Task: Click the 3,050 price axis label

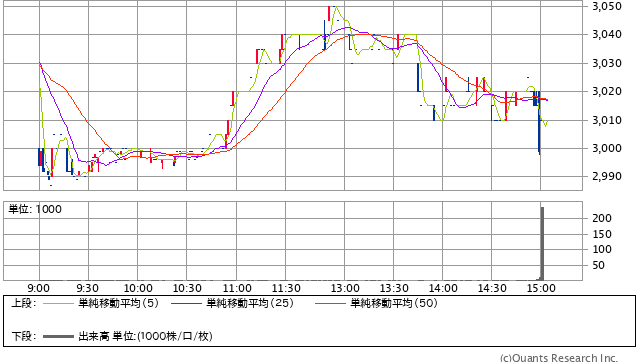Action: [x=607, y=6]
